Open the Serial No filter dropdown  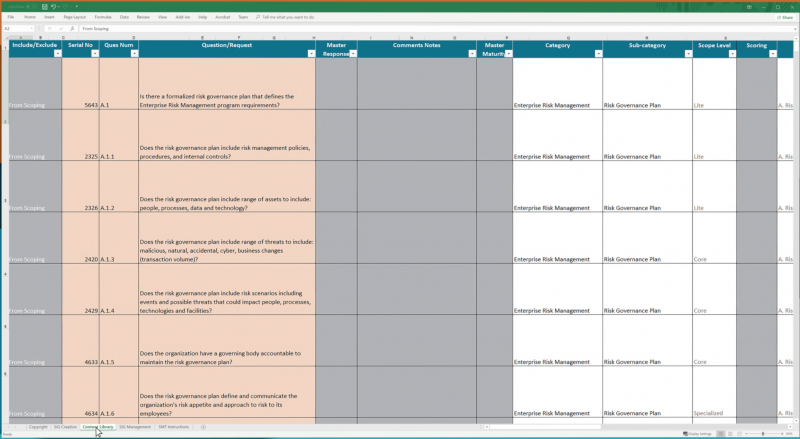coord(94,54)
